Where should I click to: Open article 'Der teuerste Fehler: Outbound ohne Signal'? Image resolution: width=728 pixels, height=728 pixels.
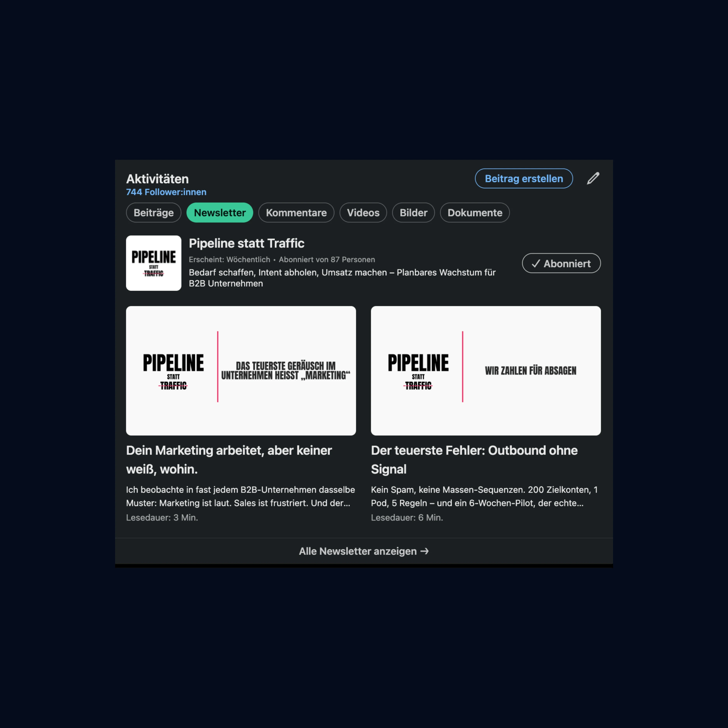tap(474, 459)
